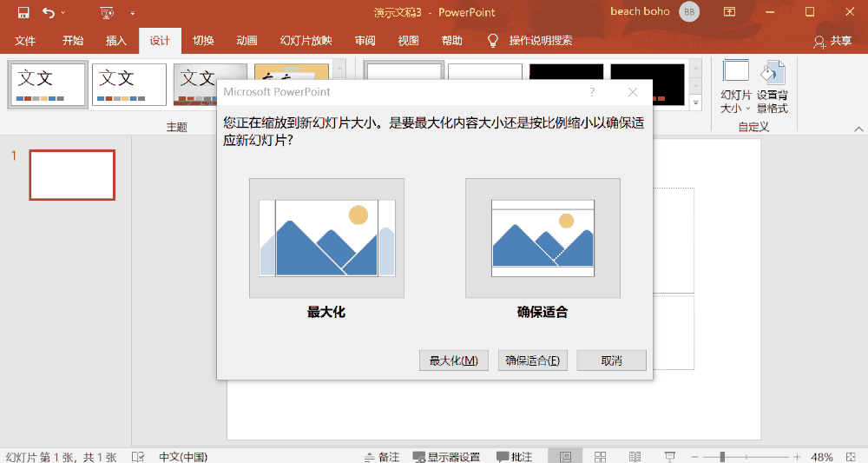Toggle Normal view in status bar
This screenshot has width=868, height=463.
click(x=566, y=456)
